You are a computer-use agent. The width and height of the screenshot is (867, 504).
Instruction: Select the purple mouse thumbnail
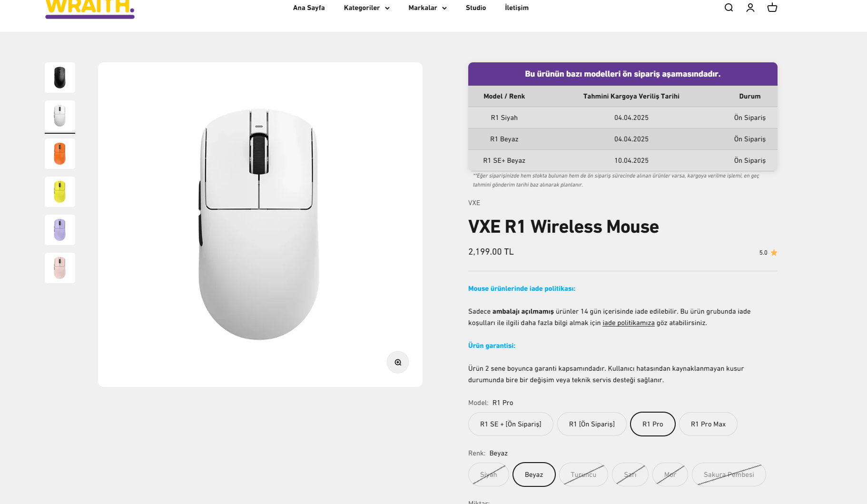pos(60,230)
